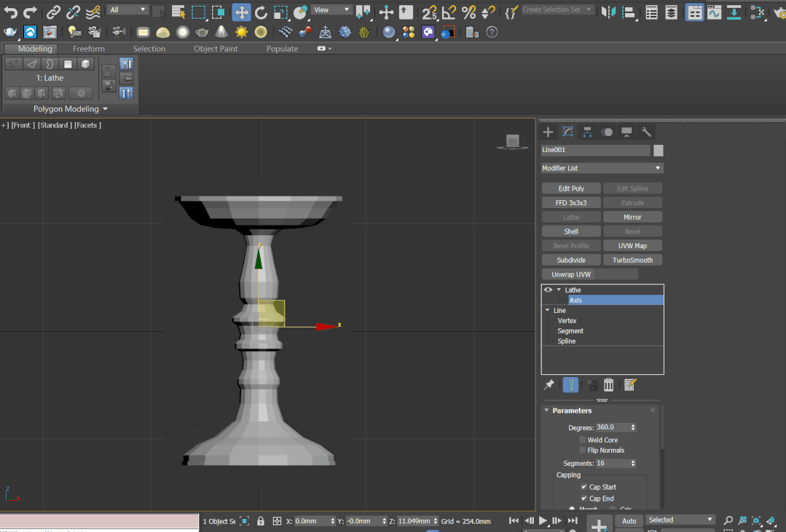Select the Vertex sub-object level
This screenshot has height=532, width=786.
coord(567,321)
